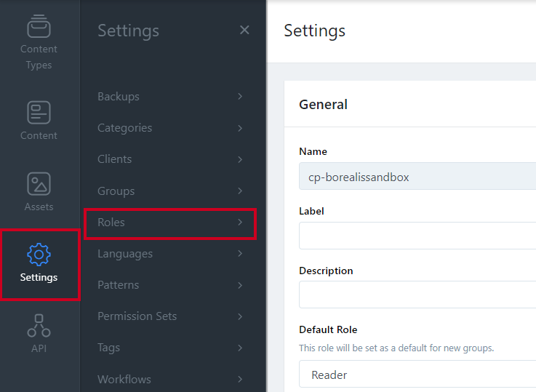Open the Roles settings entry
Image resolution: width=536 pixels, height=392 pixels.
(x=170, y=223)
